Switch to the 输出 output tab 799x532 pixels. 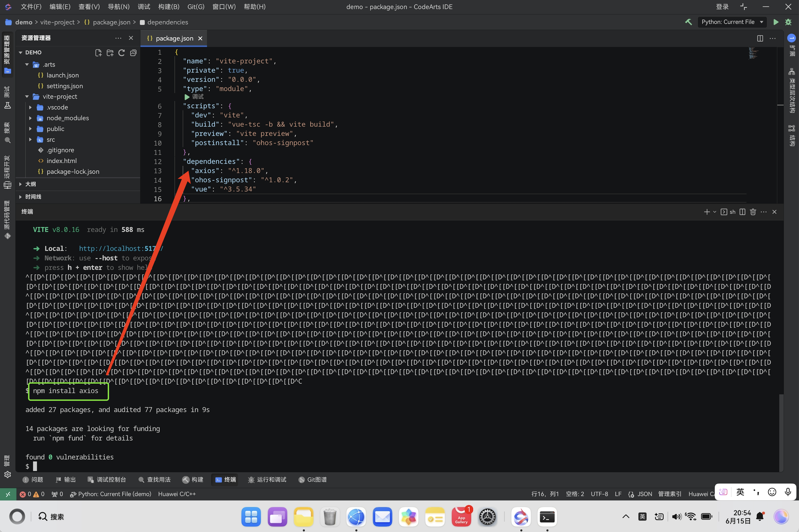point(66,480)
